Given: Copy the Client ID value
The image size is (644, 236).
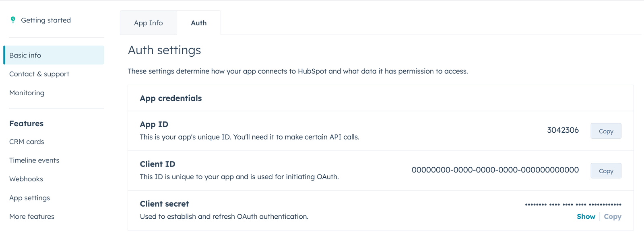Looking at the screenshot, I should point(606,170).
